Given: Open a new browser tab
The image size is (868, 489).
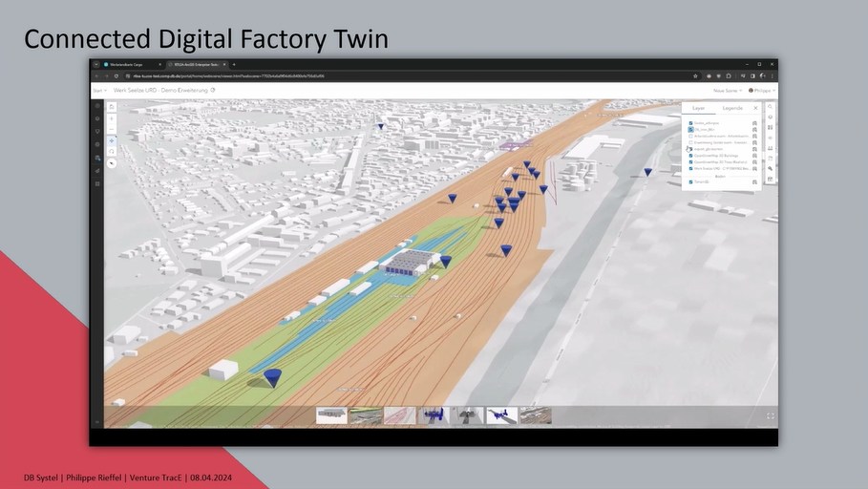Looking at the screenshot, I should click(x=234, y=64).
